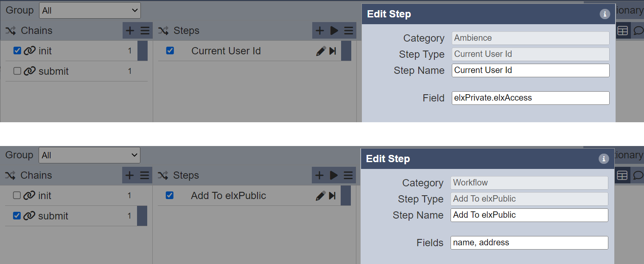644x264 pixels.
Task: Click the plus icon in the Steps header above Current User Id
Action: (x=320, y=31)
